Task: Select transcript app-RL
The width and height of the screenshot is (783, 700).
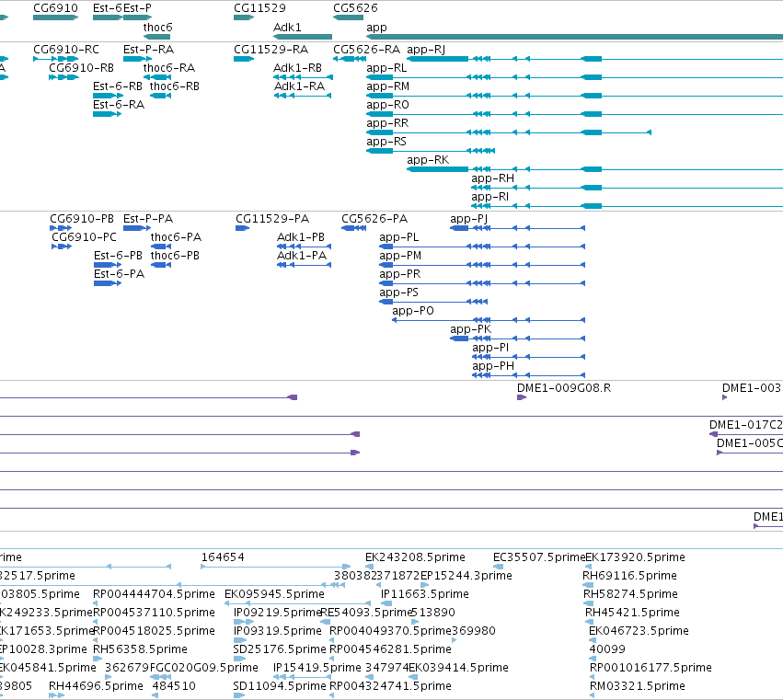Action: tap(574, 77)
